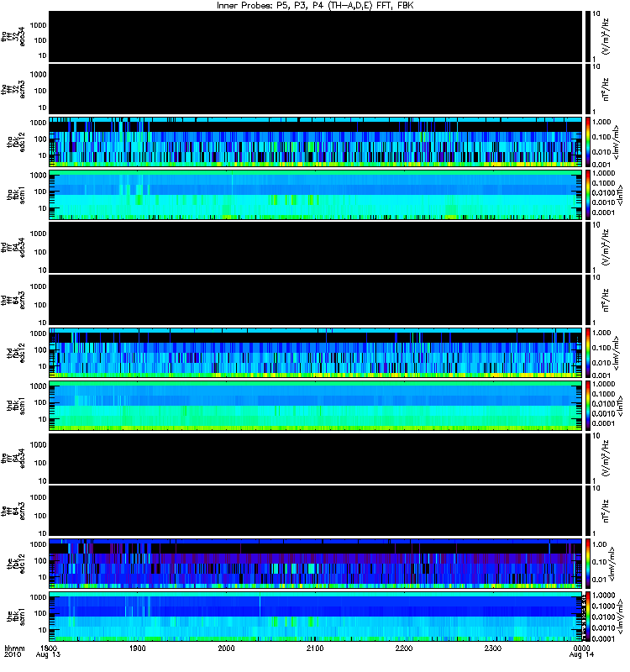Click the '0.0001' color scale value of thd fbk scm1

(x=603, y=423)
